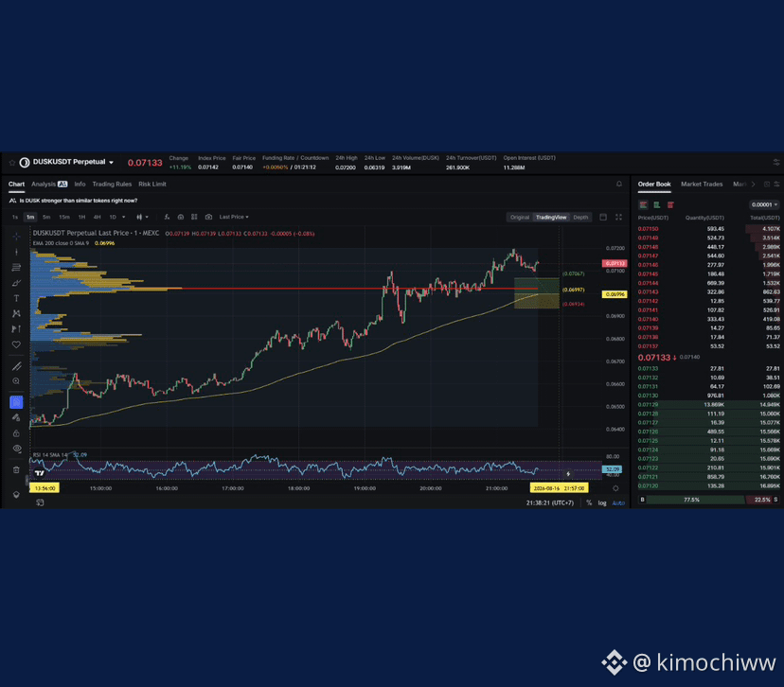Image resolution: width=784 pixels, height=687 pixels.
Task: Open the object tree layers icon
Action: point(16,495)
